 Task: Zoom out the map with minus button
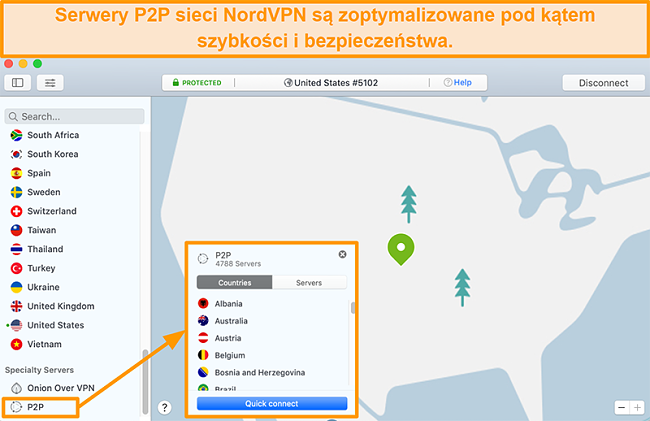[x=622, y=408]
